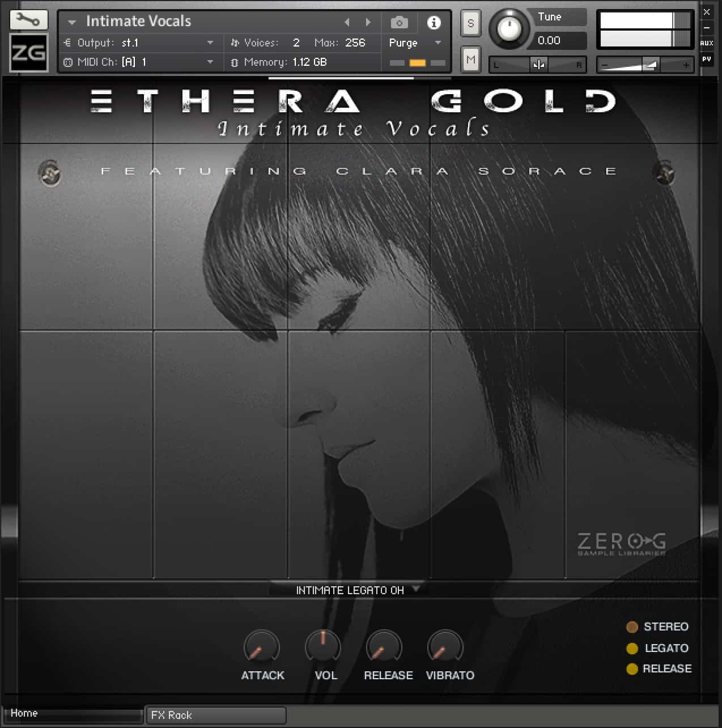Open instrument edit mode with wrench icon
The width and height of the screenshot is (722, 728).
(x=28, y=20)
